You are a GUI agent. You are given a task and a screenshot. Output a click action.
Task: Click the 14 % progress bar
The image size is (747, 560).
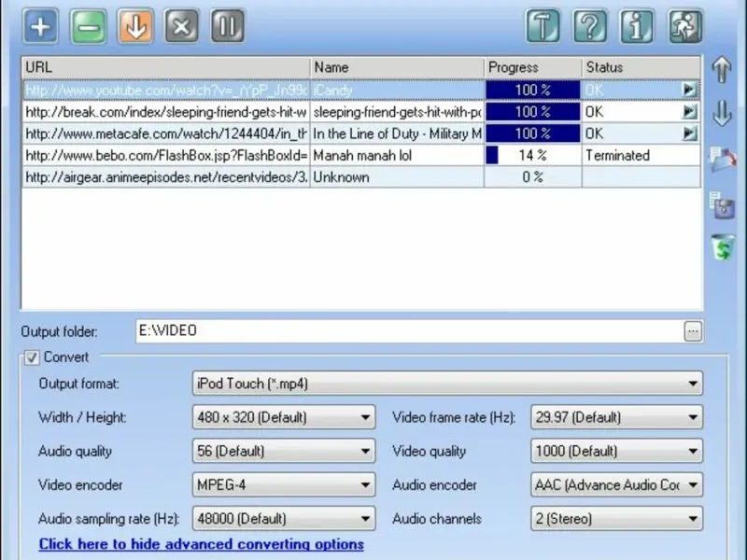pyautogui.click(x=533, y=155)
